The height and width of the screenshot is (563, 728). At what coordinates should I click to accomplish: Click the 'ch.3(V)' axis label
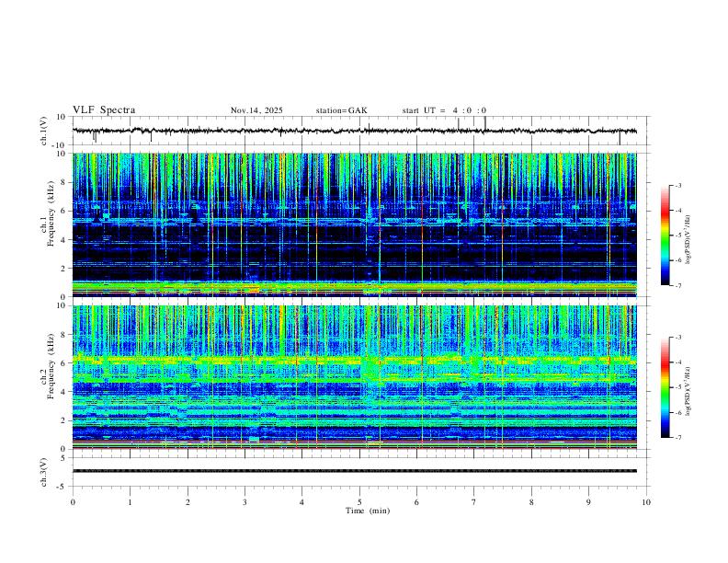(44, 472)
